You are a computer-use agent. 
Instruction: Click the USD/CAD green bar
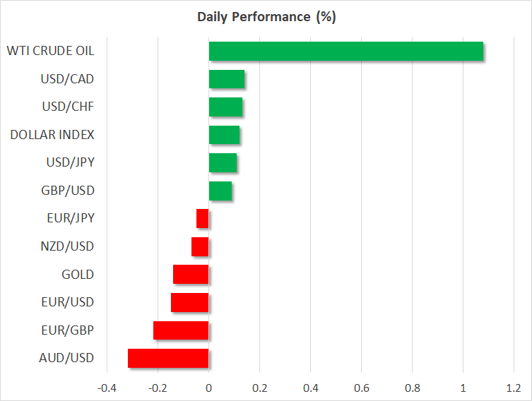pos(226,79)
